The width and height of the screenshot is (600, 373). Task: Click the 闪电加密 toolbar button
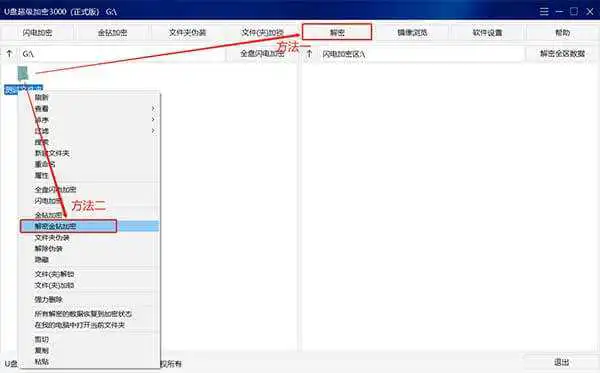point(37,33)
